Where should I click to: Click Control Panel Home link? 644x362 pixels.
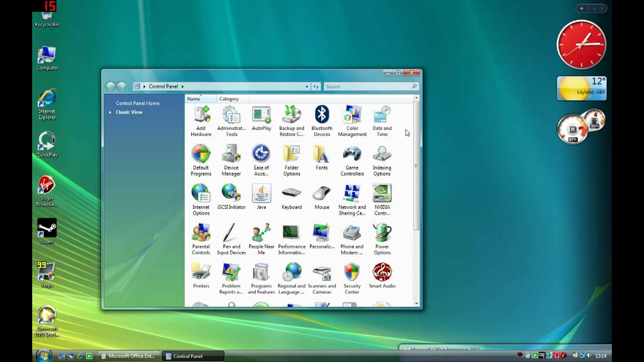pos(137,103)
